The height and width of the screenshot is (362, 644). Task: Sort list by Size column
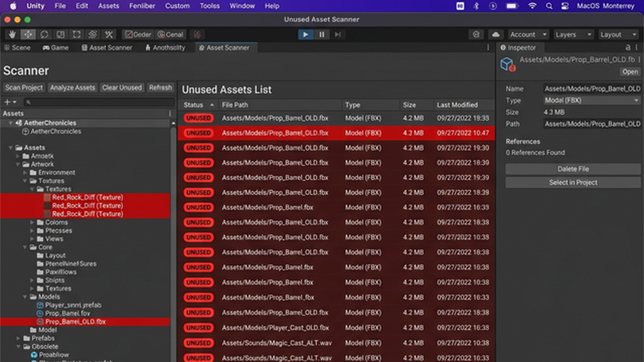click(x=416, y=105)
